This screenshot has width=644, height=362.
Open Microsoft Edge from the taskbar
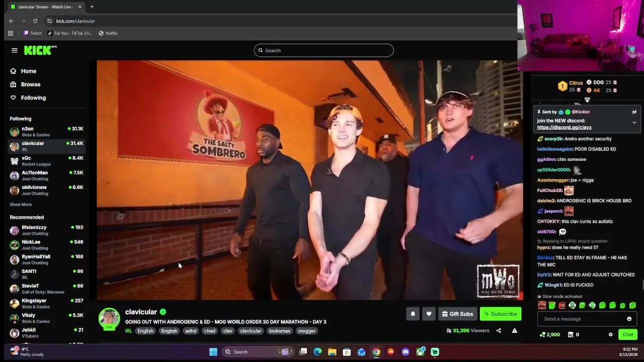317,352
